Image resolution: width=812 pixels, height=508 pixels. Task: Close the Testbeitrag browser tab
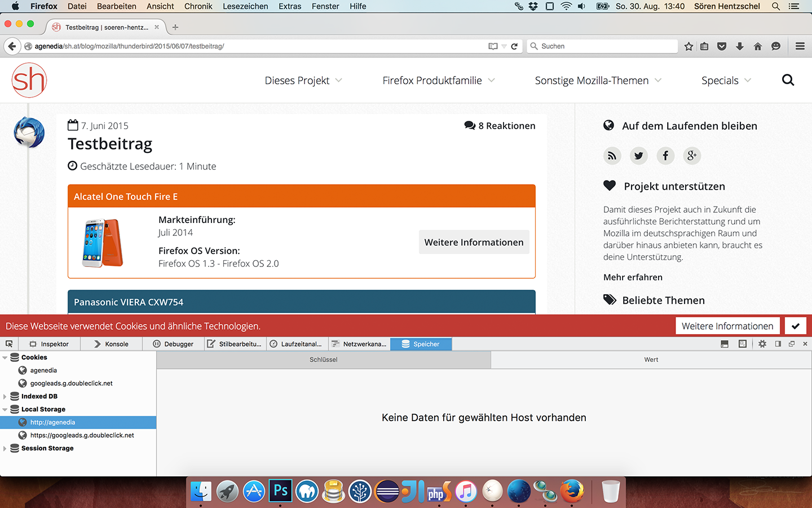tap(157, 27)
